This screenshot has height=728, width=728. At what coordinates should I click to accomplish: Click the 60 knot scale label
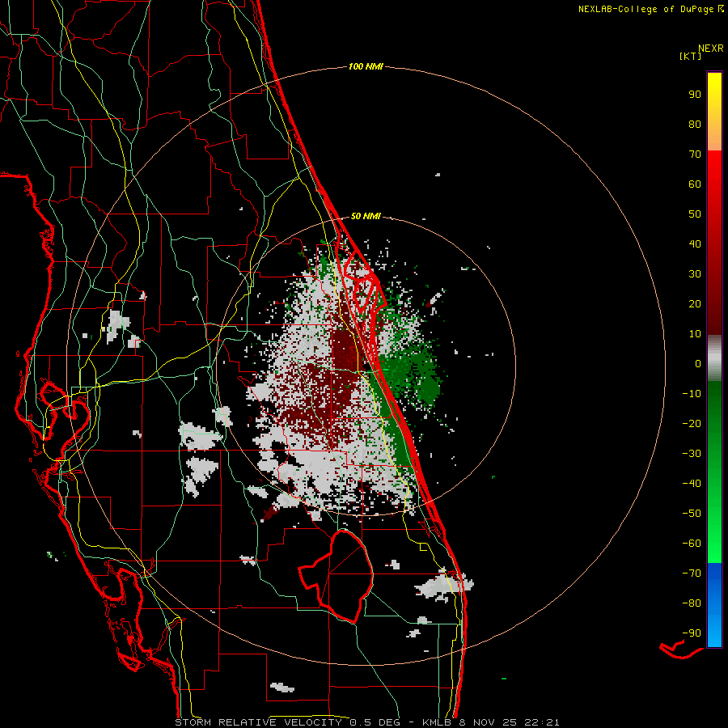695,184
